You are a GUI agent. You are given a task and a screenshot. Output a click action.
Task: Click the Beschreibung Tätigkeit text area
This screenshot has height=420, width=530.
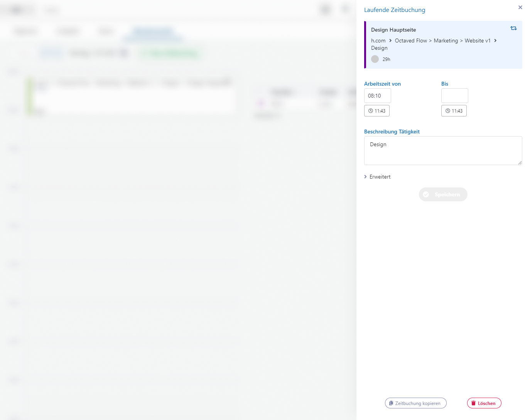click(x=443, y=150)
